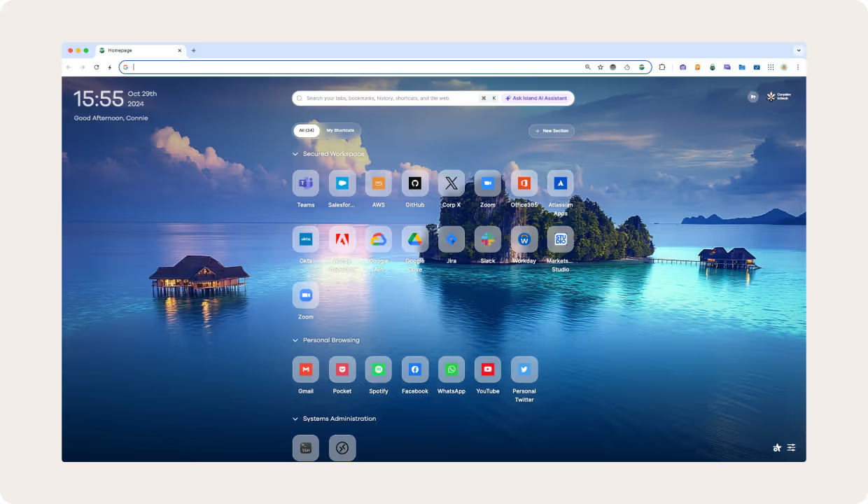Click the round flag button beside Corpdev logo
This screenshot has width=868, height=504.
(x=752, y=97)
